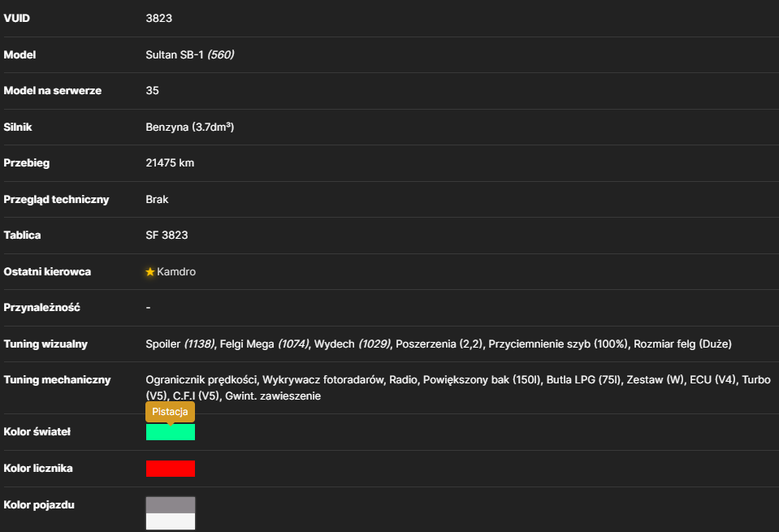Click the Tuning wizualny row label
The image size is (779, 532).
pos(45,344)
